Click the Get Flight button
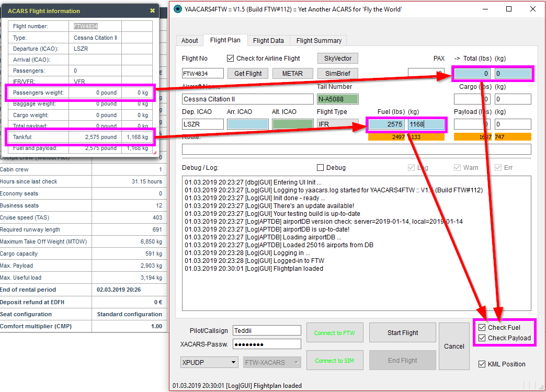546x392 pixels. (x=248, y=74)
